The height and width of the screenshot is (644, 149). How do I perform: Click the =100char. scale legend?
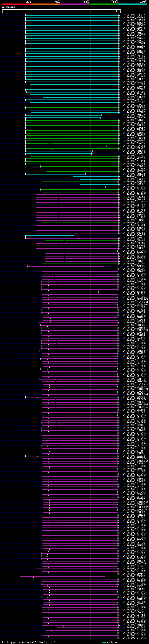click(x=111, y=642)
